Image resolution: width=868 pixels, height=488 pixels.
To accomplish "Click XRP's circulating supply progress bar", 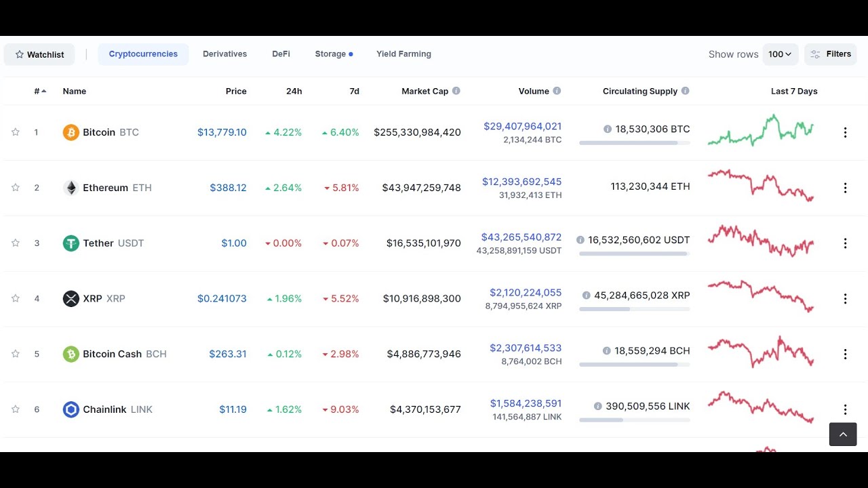I will (x=635, y=309).
